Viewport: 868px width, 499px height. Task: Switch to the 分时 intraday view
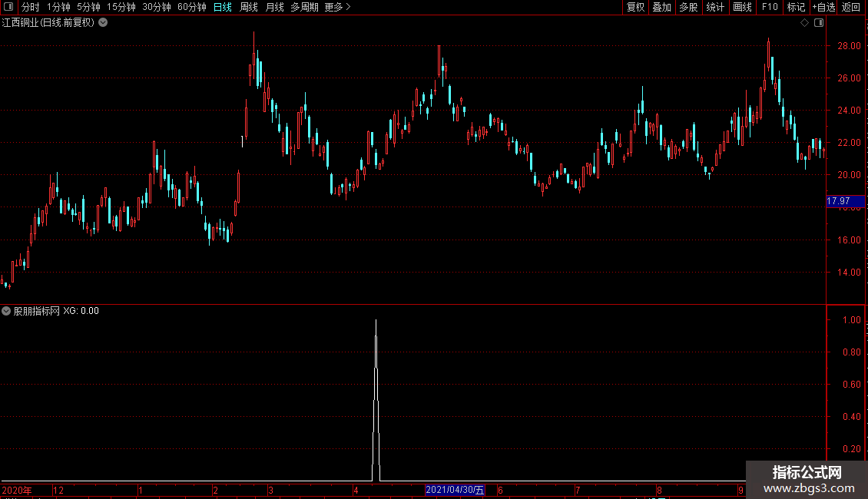click(x=31, y=7)
